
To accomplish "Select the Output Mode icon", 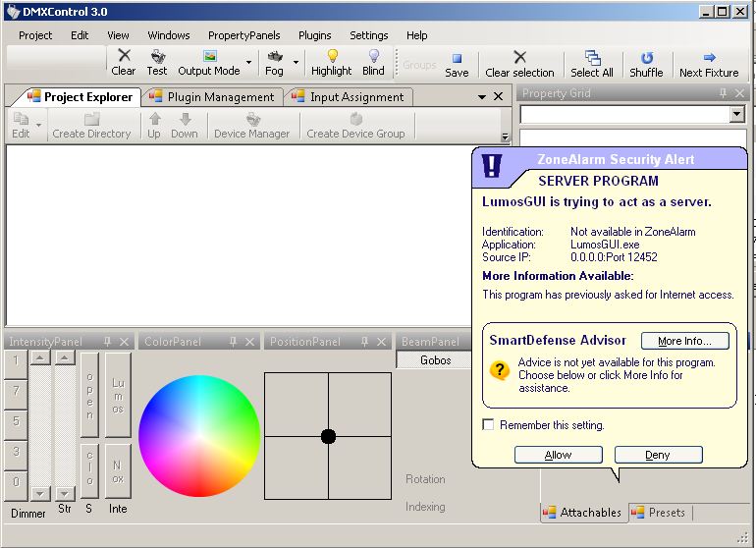I will pos(209,57).
